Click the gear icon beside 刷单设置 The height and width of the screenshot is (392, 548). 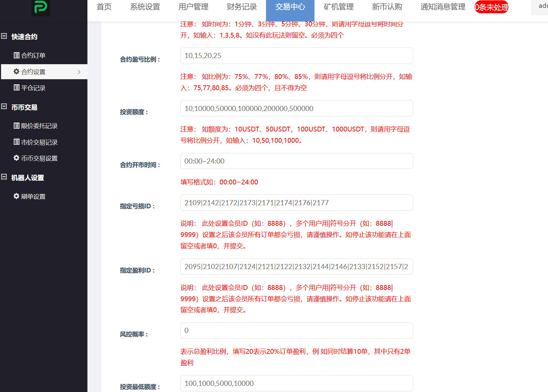[16, 196]
